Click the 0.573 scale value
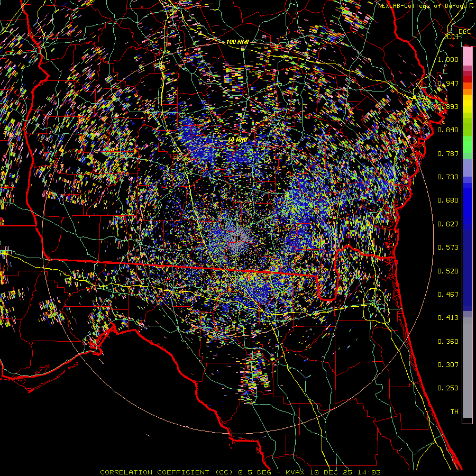 448,248
